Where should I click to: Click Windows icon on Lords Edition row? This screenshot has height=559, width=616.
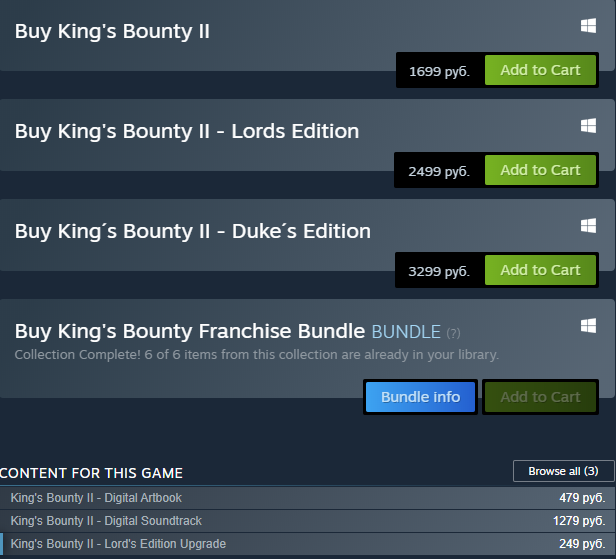[x=588, y=126]
